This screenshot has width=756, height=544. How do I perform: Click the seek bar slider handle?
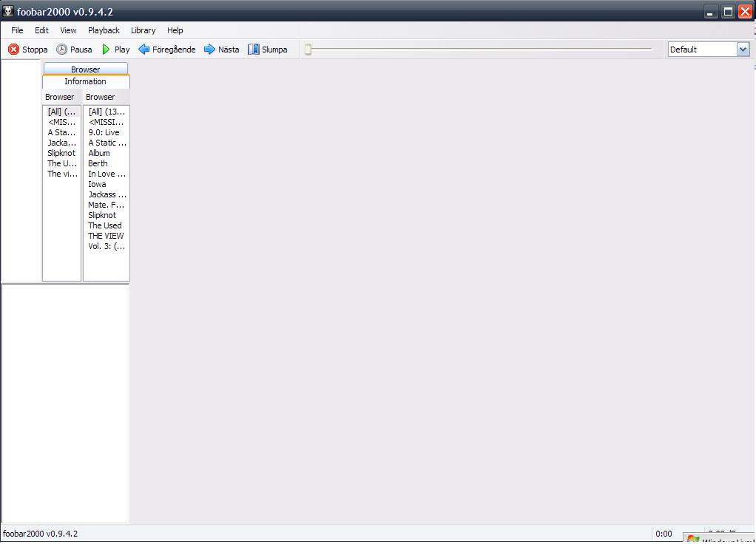point(308,49)
